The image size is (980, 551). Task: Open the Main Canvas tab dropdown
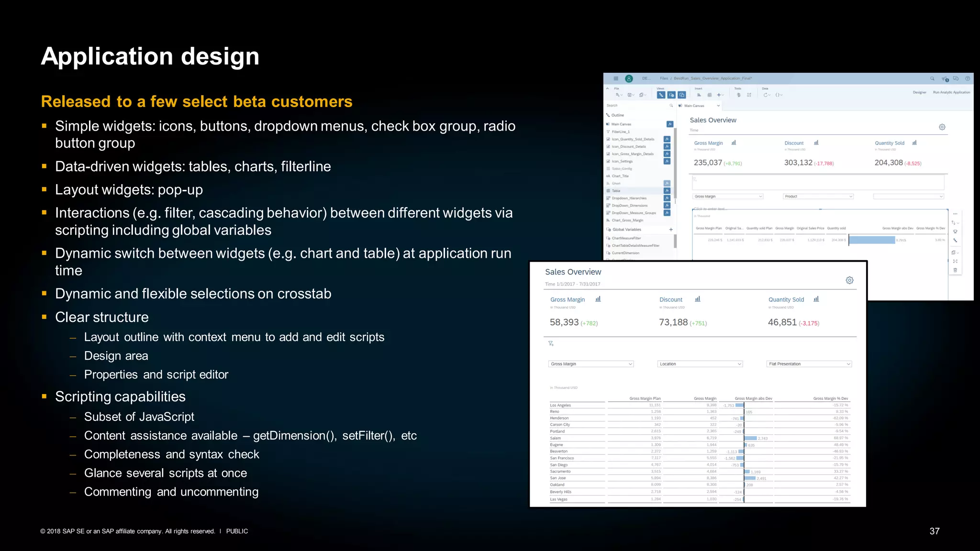718,106
